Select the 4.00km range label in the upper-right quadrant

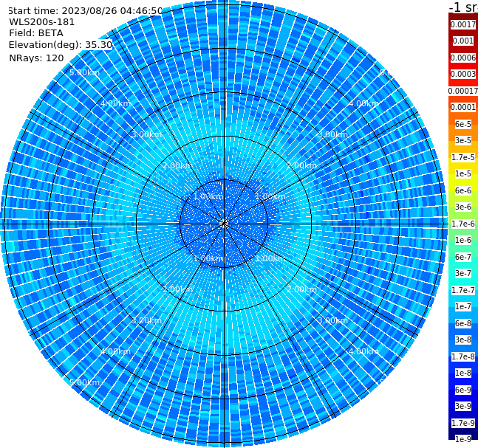(x=363, y=103)
